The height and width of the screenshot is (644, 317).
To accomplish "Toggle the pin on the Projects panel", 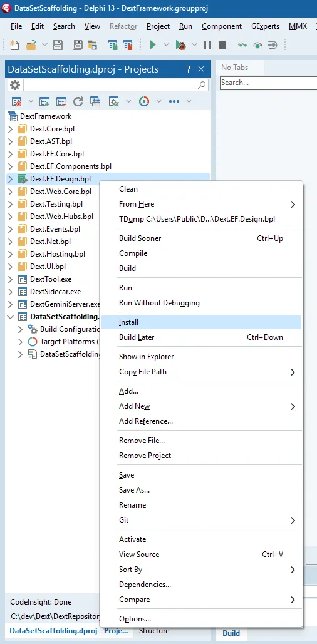I will pos(189,69).
